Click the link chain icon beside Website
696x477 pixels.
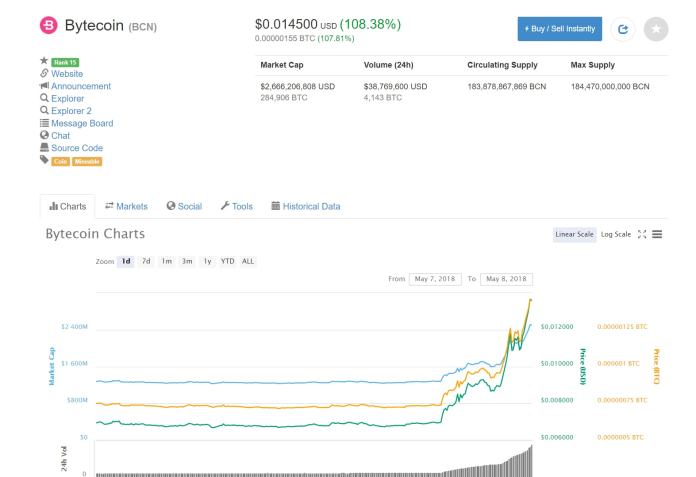click(44, 73)
